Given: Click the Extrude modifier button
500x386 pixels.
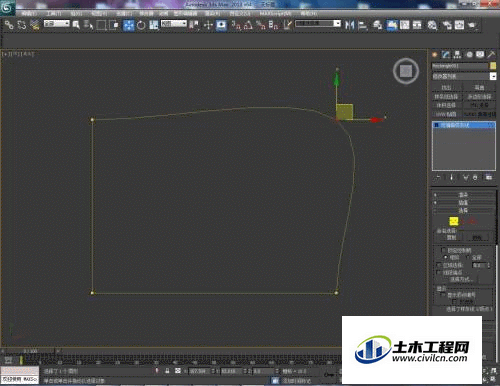Looking at the screenshot, I should coord(446,87).
